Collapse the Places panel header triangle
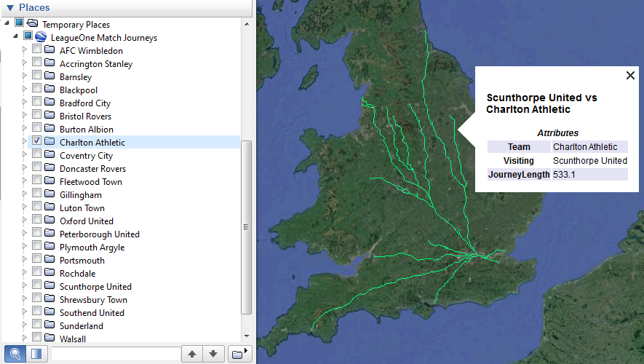This screenshot has width=644, height=364. (x=10, y=8)
